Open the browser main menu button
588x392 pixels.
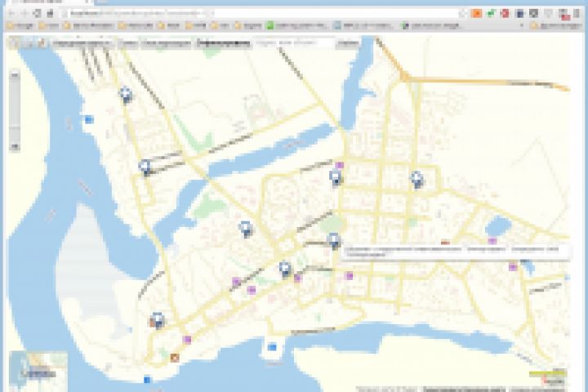(577, 14)
